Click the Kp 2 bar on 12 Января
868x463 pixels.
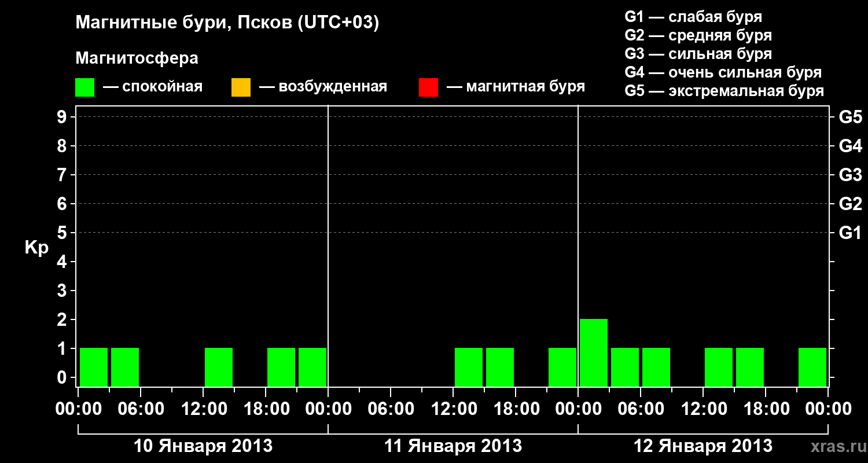594,352
